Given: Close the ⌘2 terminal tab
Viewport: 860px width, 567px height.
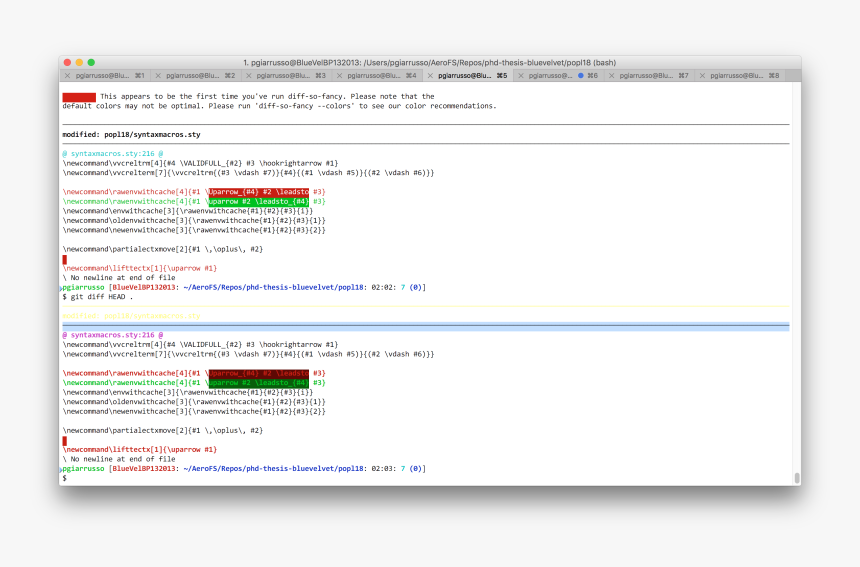Looking at the screenshot, I should click(158, 75).
